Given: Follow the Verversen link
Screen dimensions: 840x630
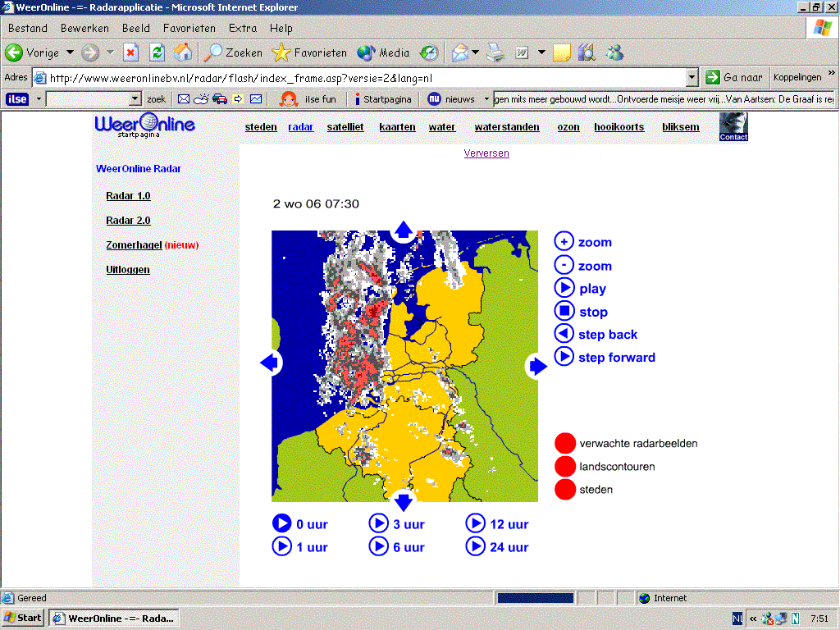Looking at the screenshot, I should [486, 153].
